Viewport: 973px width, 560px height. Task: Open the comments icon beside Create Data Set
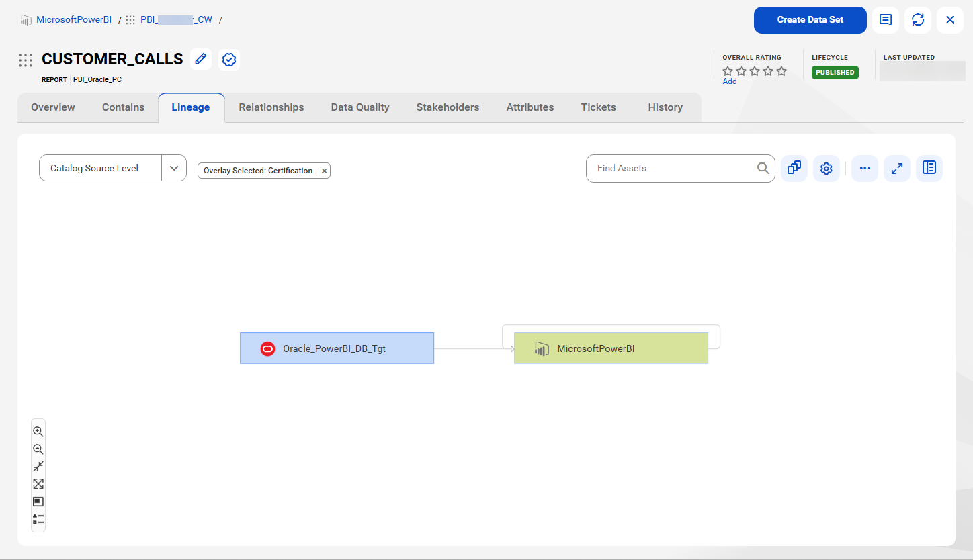click(x=886, y=20)
